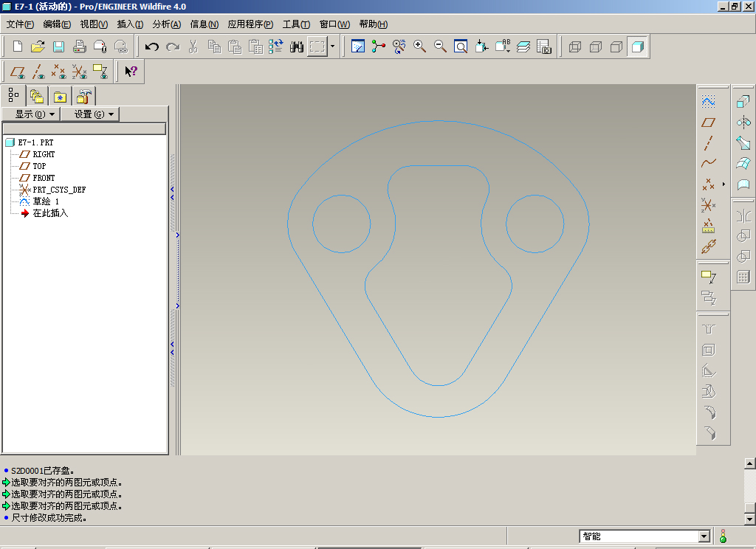Open Tools menu 工具(T)

tap(296, 24)
